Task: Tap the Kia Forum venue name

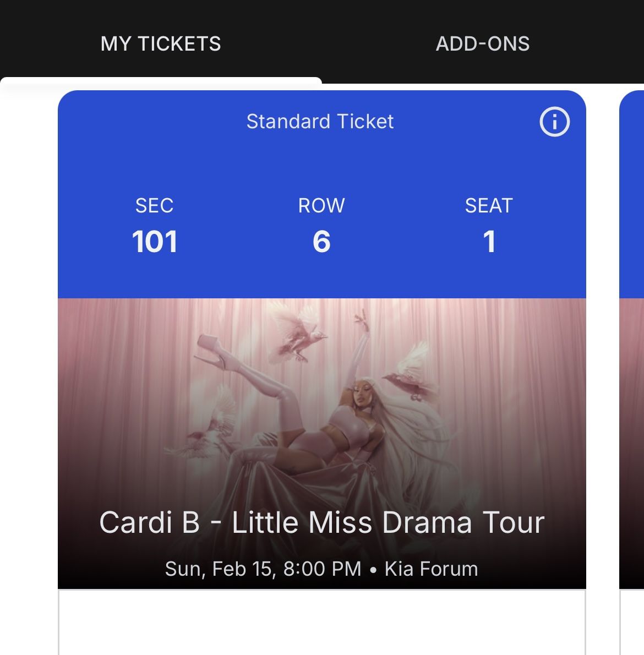Action: click(432, 569)
